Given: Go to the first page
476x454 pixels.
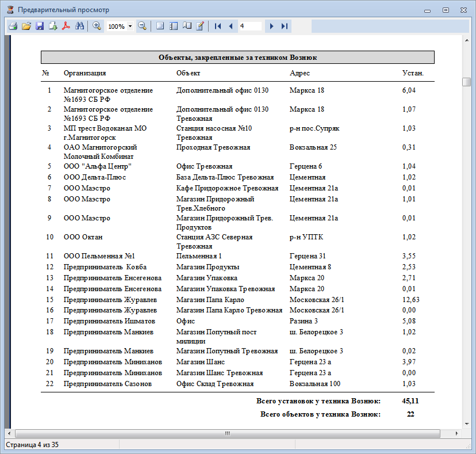Looking at the screenshot, I should tap(217, 26).
